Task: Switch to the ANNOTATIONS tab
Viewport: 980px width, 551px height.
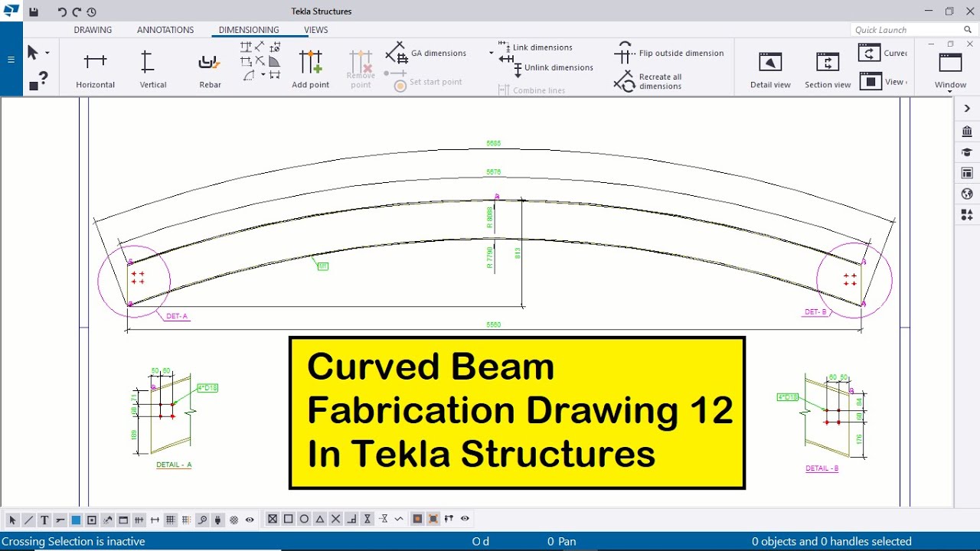Action: point(165,30)
